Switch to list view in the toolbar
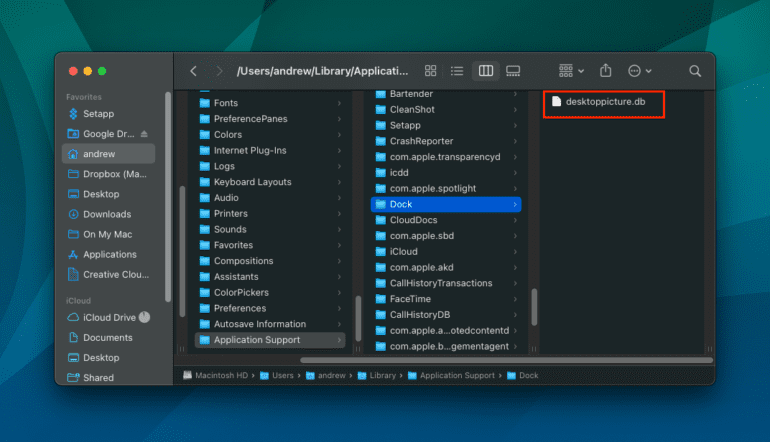The width and height of the screenshot is (770, 442). (457, 71)
